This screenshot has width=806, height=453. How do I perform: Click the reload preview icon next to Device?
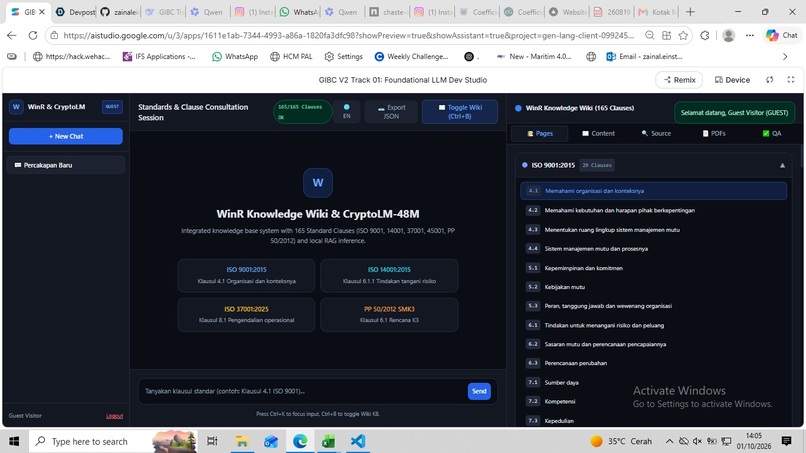pyautogui.click(x=770, y=80)
